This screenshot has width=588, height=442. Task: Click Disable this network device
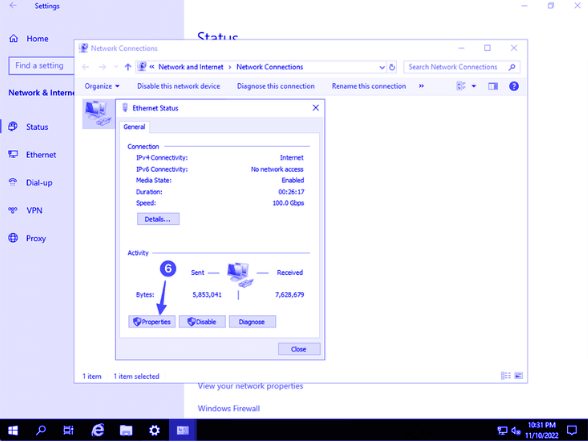178,86
